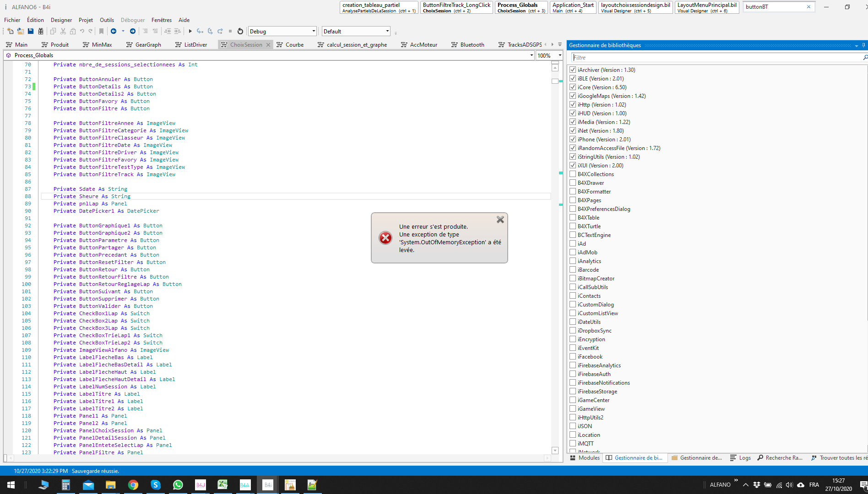Open LayoutMenuPrincipal.bil in Visual Designer
Screen dimensions: 868x494
pos(707,7)
